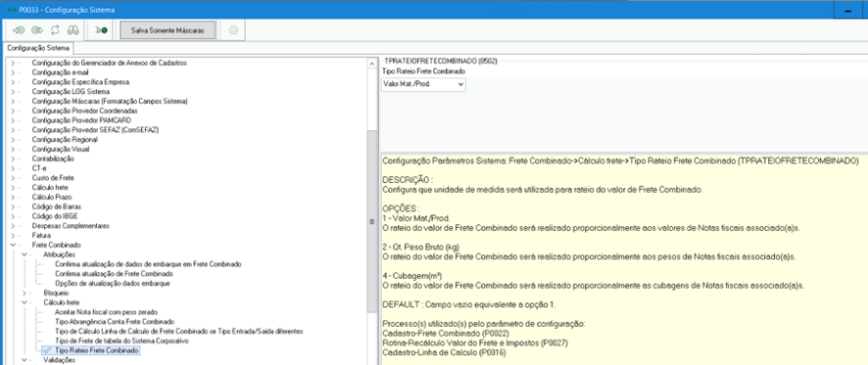Go to the previous record arrow icon
Screen dimensions: 868x365
point(19,30)
